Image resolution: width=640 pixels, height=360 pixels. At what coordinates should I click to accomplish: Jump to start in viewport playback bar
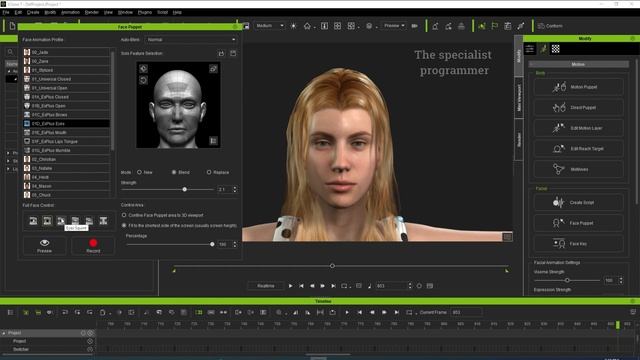(x=301, y=286)
